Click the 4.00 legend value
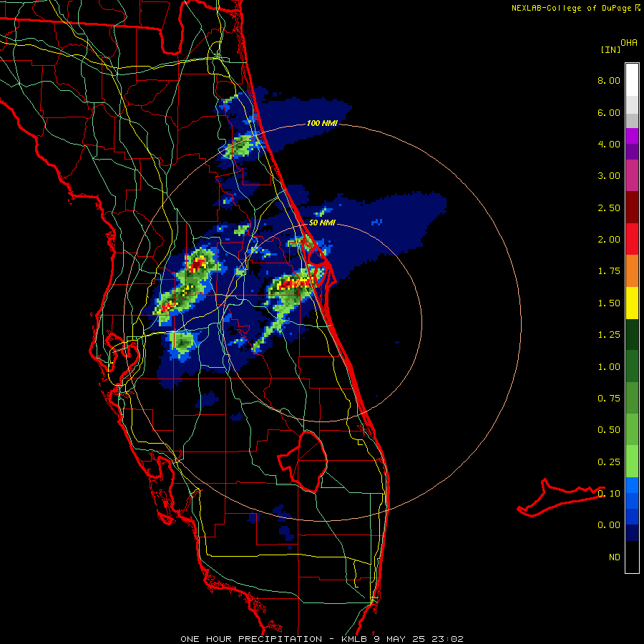The width and height of the screenshot is (644, 644). (609, 144)
